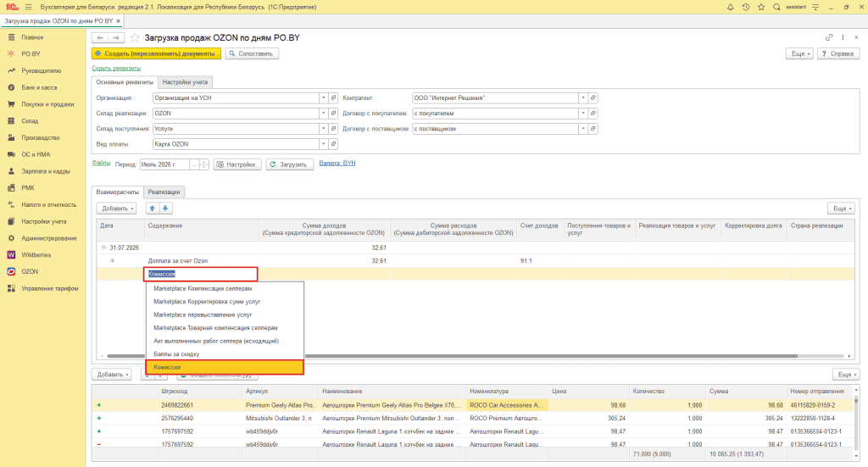Click the Скрыть реквизиты link

(x=116, y=68)
